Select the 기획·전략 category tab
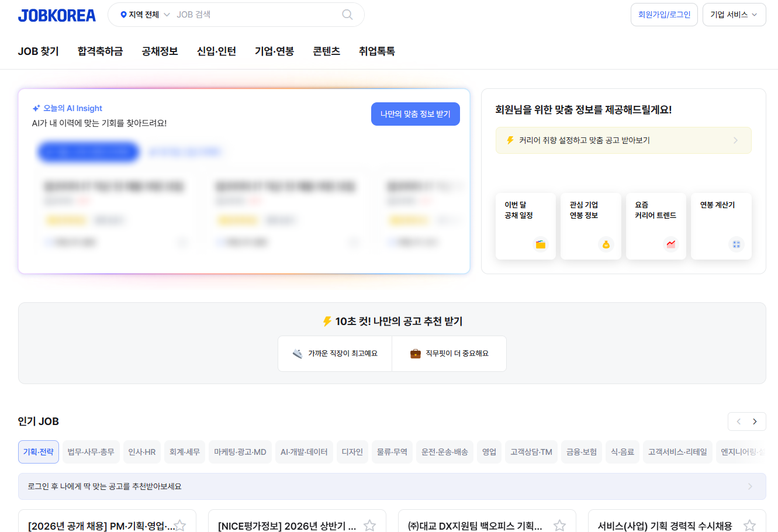 click(39, 452)
